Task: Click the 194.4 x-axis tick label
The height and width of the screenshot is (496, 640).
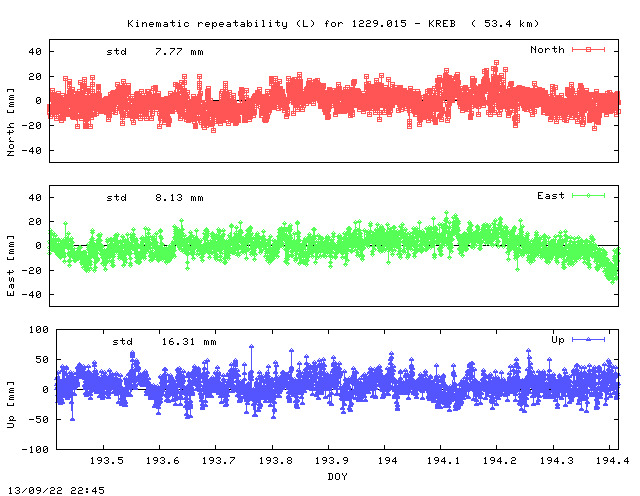Action: (612, 461)
